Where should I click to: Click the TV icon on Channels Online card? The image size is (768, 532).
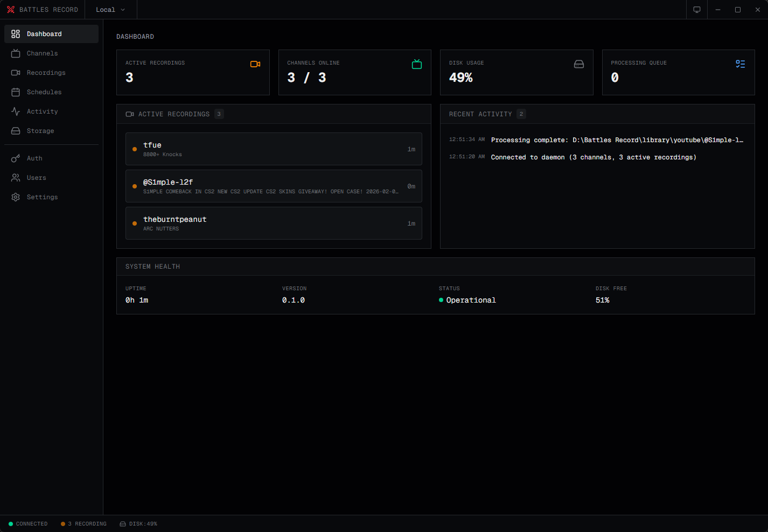pyautogui.click(x=417, y=64)
